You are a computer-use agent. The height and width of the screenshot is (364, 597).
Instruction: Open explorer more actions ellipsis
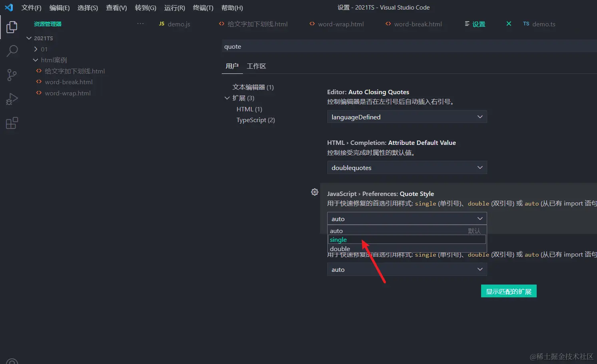140,24
